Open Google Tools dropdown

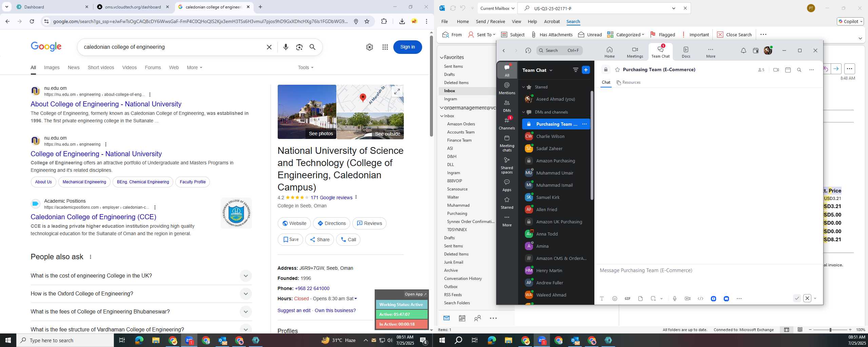[x=305, y=67]
